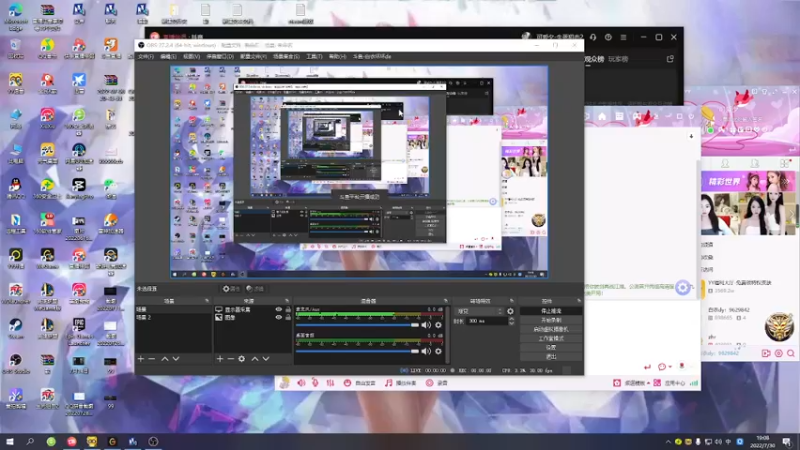Screen dimensions: 800x450
Task: Toggle lock on the 图像 source
Action: (x=288, y=317)
